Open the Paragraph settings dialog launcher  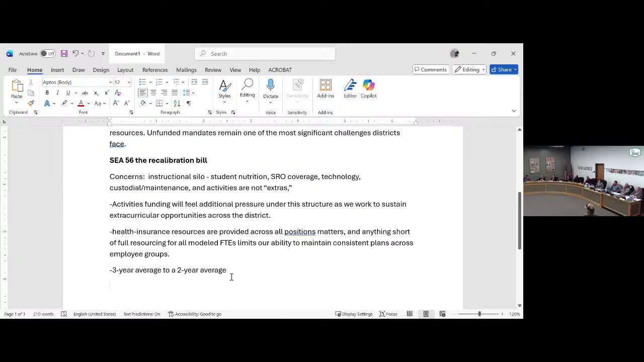210,113
